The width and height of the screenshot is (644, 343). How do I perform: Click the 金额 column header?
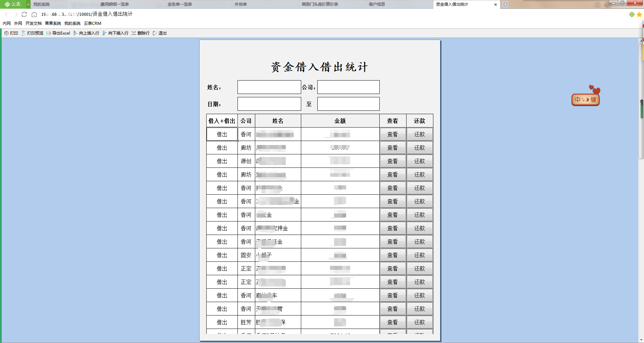coord(340,121)
